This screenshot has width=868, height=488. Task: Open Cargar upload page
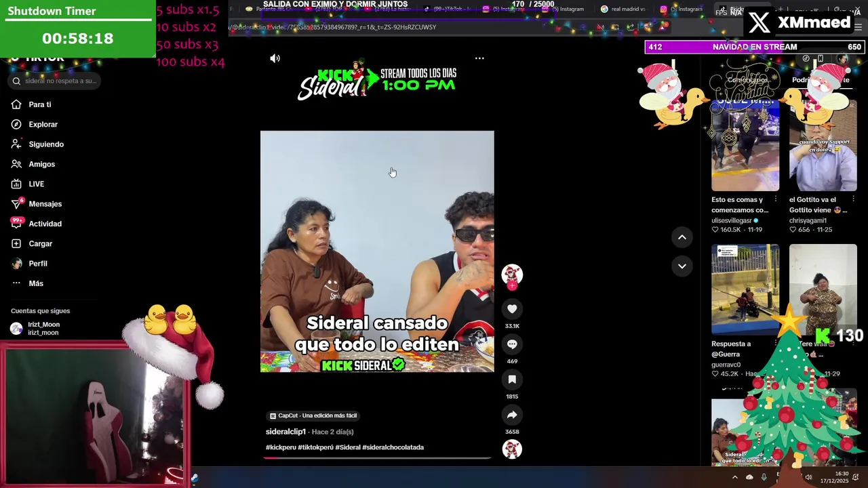[40, 243]
